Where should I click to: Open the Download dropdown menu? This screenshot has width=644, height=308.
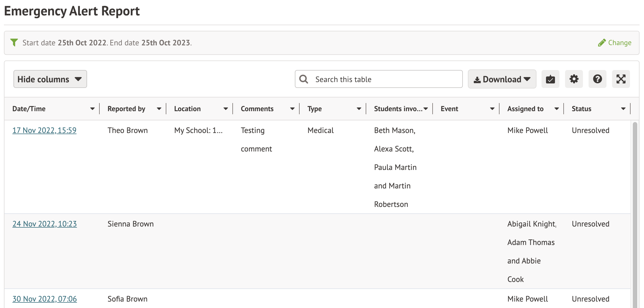tap(502, 79)
